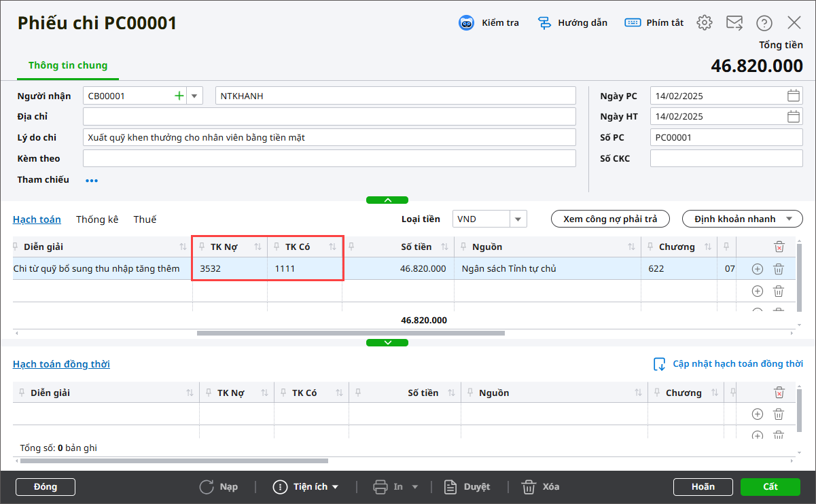Open the settings gear icon
The height and width of the screenshot is (504, 816).
705,23
